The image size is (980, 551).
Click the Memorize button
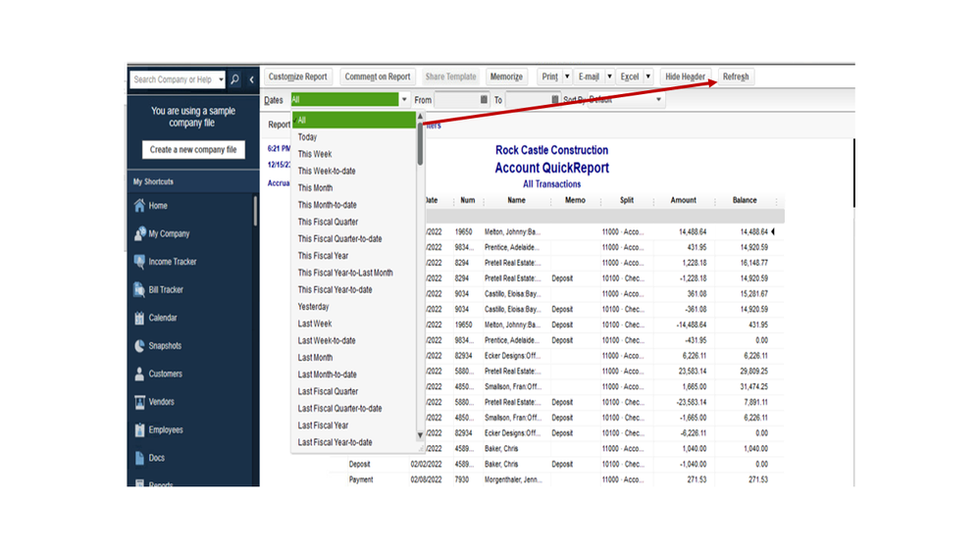[x=506, y=76]
